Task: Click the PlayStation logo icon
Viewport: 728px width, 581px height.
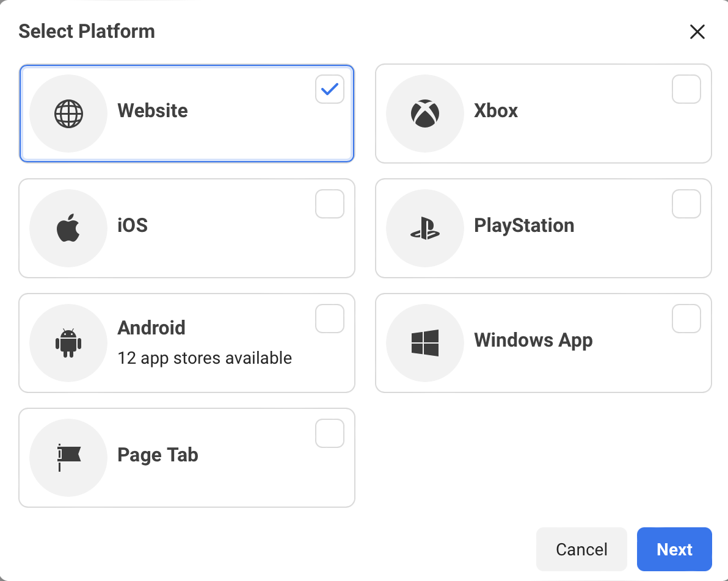Action: pos(425,228)
